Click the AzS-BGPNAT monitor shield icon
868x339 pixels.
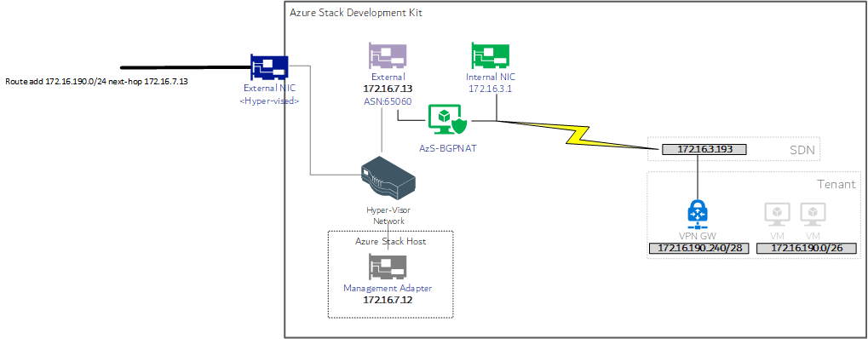pos(448,121)
